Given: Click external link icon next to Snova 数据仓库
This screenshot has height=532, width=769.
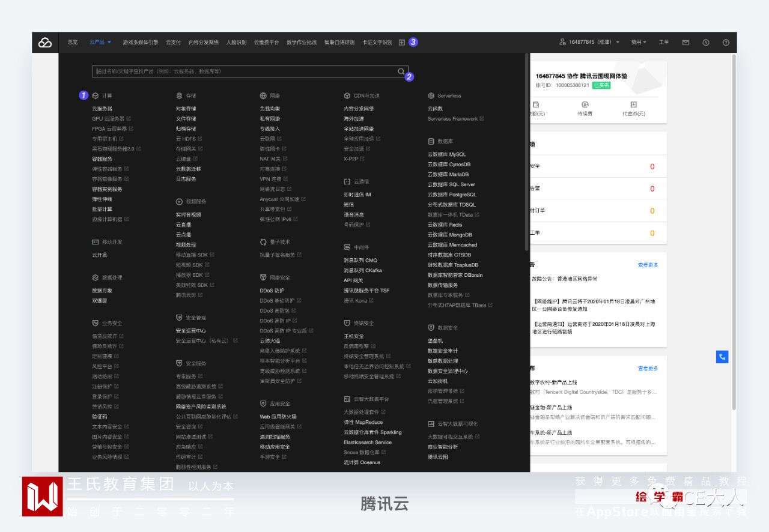Looking at the screenshot, I should [x=383, y=452].
